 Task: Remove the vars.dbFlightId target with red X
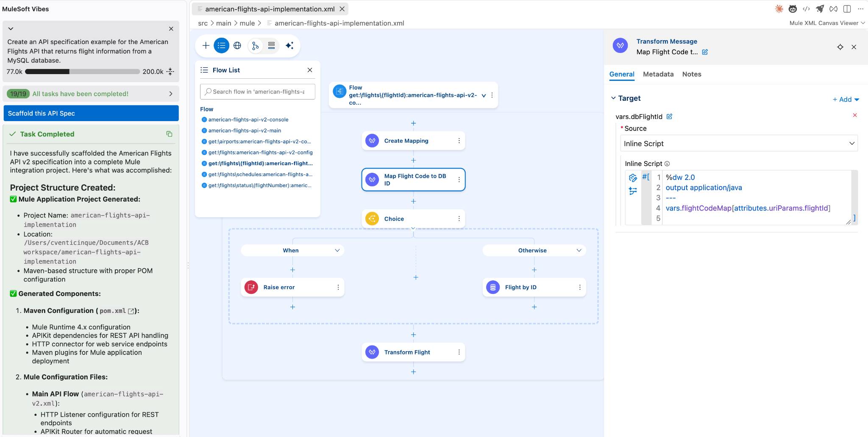(x=855, y=115)
